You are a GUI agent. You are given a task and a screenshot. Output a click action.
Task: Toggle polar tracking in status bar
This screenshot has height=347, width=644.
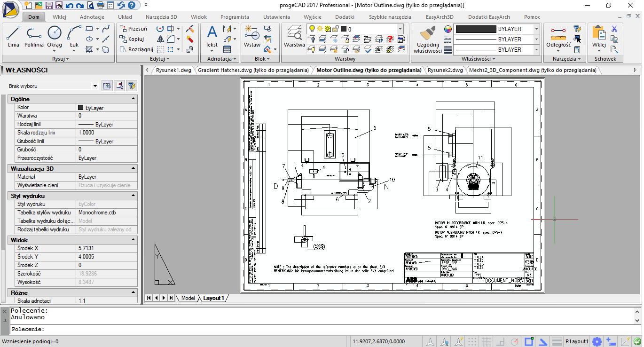click(515, 341)
